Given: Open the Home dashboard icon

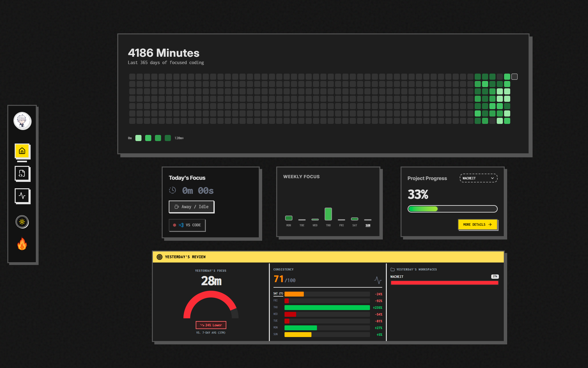Looking at the screenshot, I should (x=22, y=151).
